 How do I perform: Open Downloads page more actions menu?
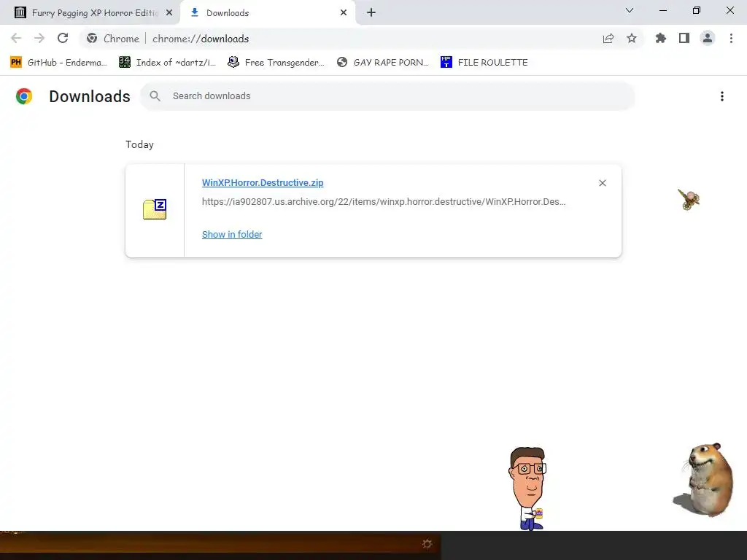pos(722,96)
